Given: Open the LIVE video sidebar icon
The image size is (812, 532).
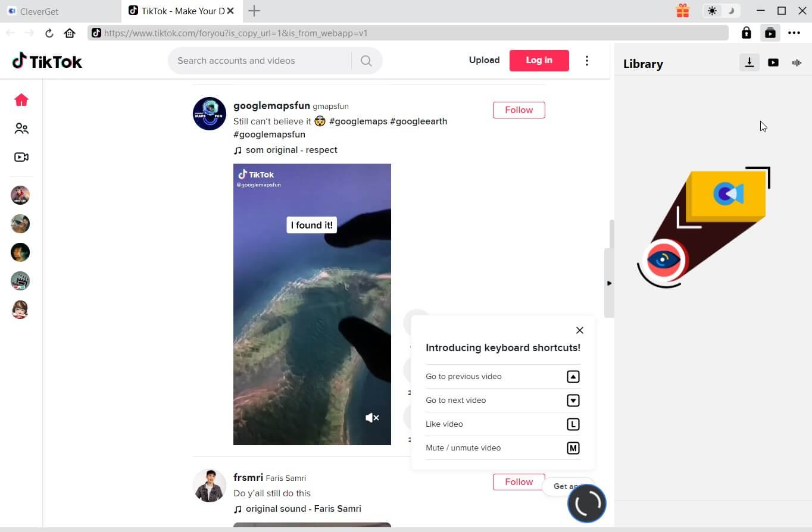Looking at the screenshot, I should pos(21,157).
